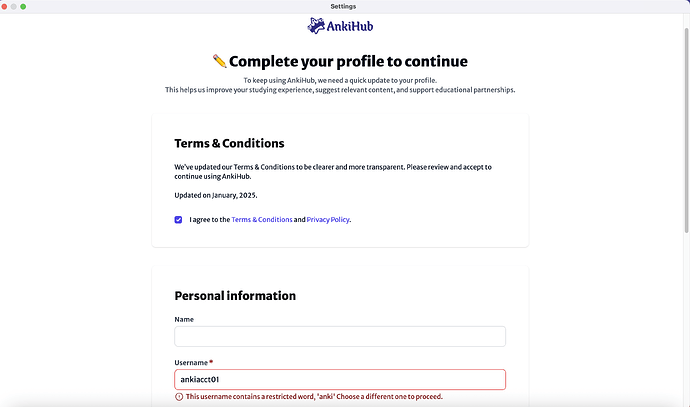Uncheck the agree to Terms checkbox
The image size is (690, 407).
point(178,220)
